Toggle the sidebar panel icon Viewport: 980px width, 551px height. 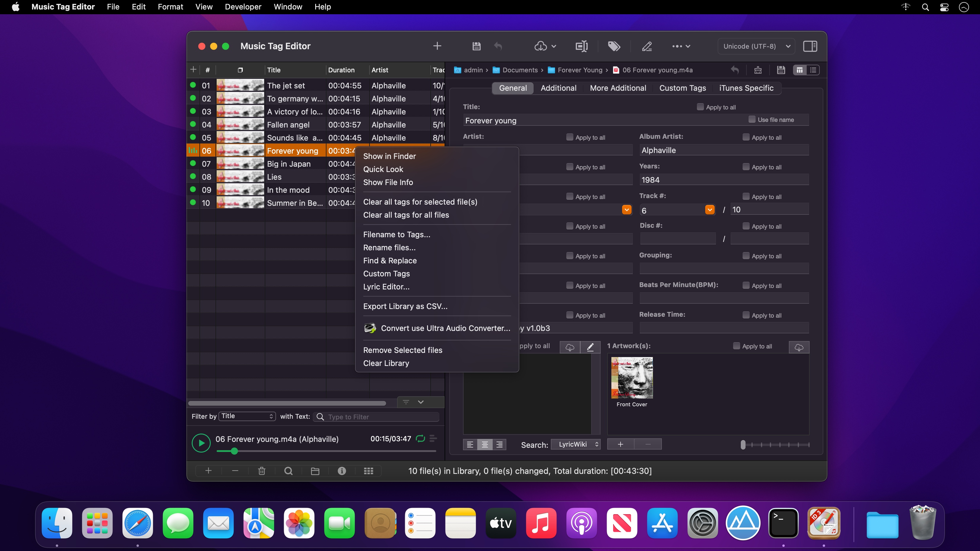pos(810,46)
